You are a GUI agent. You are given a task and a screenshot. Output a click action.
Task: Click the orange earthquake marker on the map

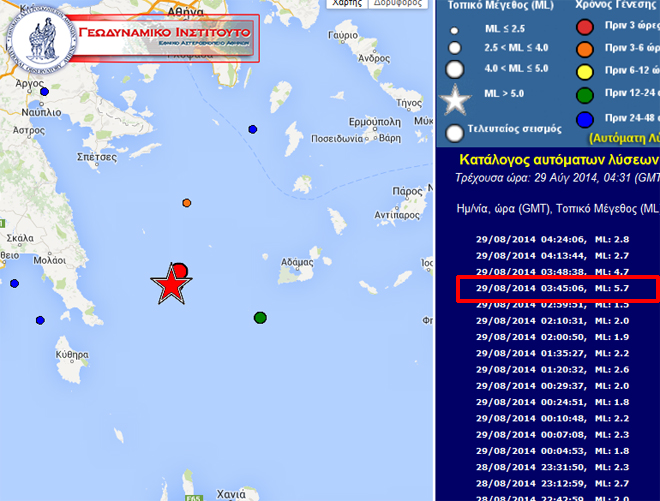point(186,203)
